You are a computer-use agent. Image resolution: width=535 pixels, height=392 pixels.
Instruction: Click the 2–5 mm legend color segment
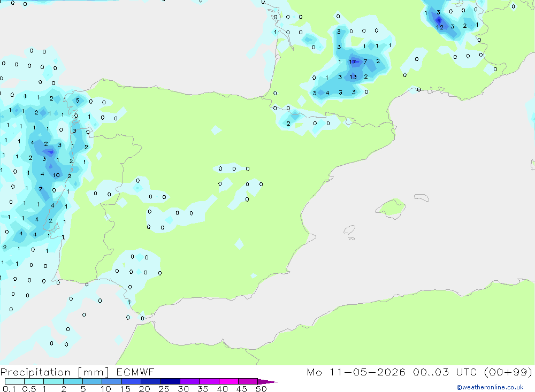click(73, 381)
